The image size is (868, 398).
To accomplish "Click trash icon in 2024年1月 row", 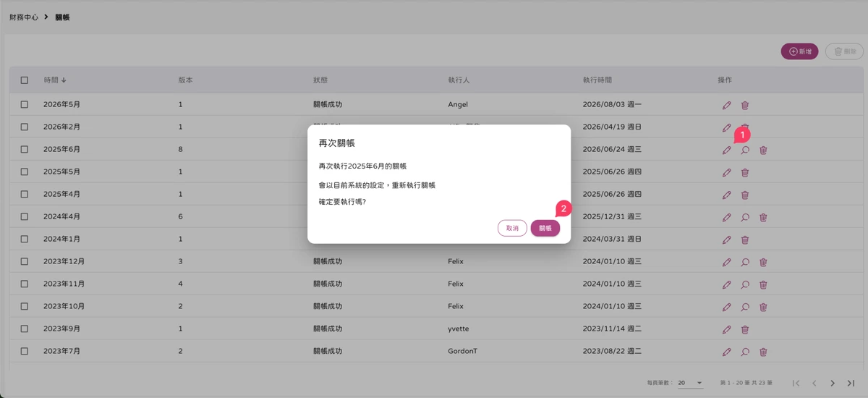I will coord(745,240).
